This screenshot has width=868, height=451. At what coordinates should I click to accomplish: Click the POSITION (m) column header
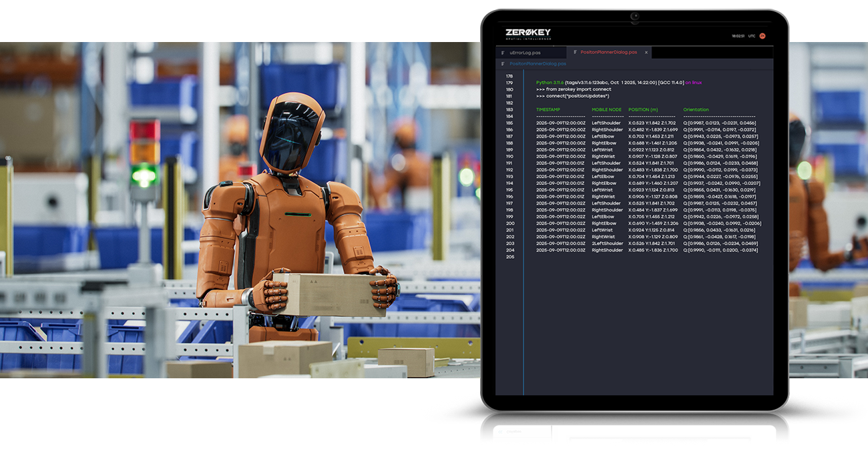643,109
